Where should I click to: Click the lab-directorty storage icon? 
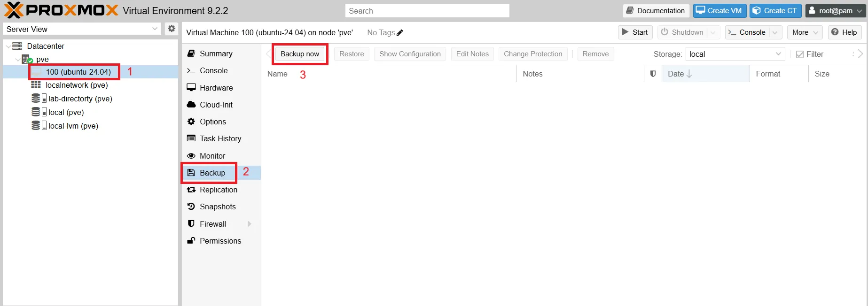pos(39,99)
